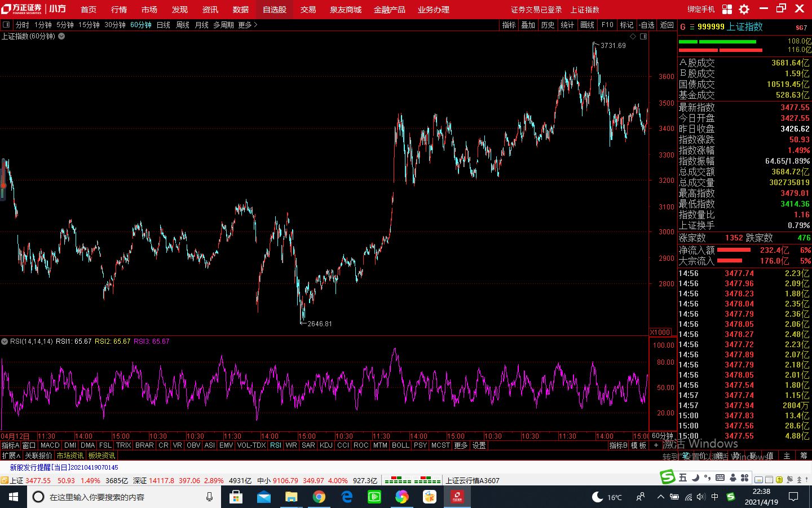Open 自选股 menu
The width and height of the screenshot is (812, 508).
click(275, 10)
